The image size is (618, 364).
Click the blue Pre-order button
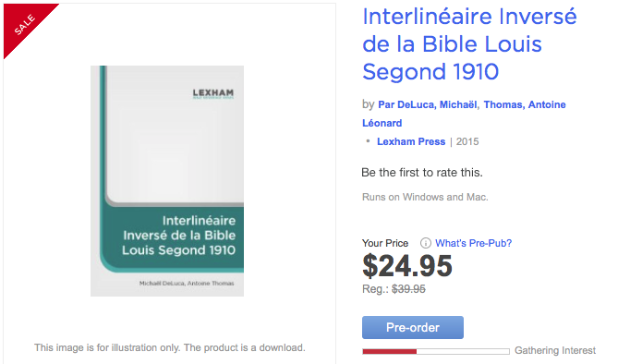[x=413, y=327]
